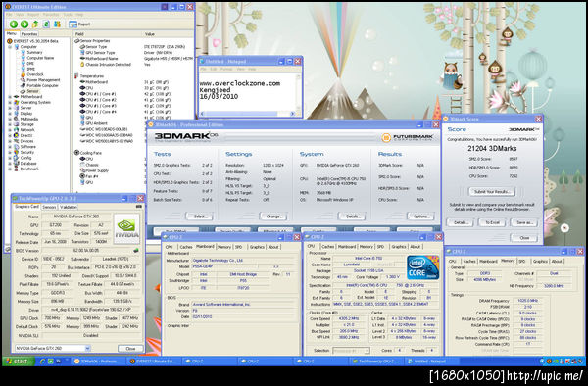Click To Excel in 3DMark Score window
The image size is (588, 386).
492,222
